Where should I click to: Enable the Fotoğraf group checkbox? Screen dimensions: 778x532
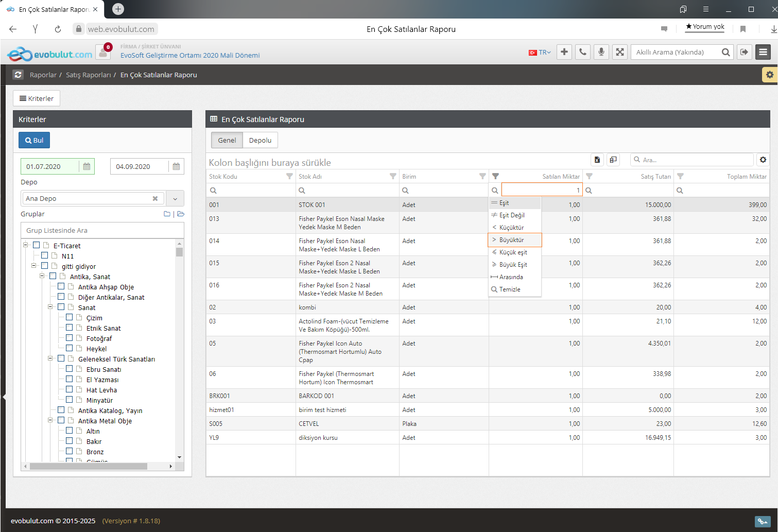click(x=70, y=338)
